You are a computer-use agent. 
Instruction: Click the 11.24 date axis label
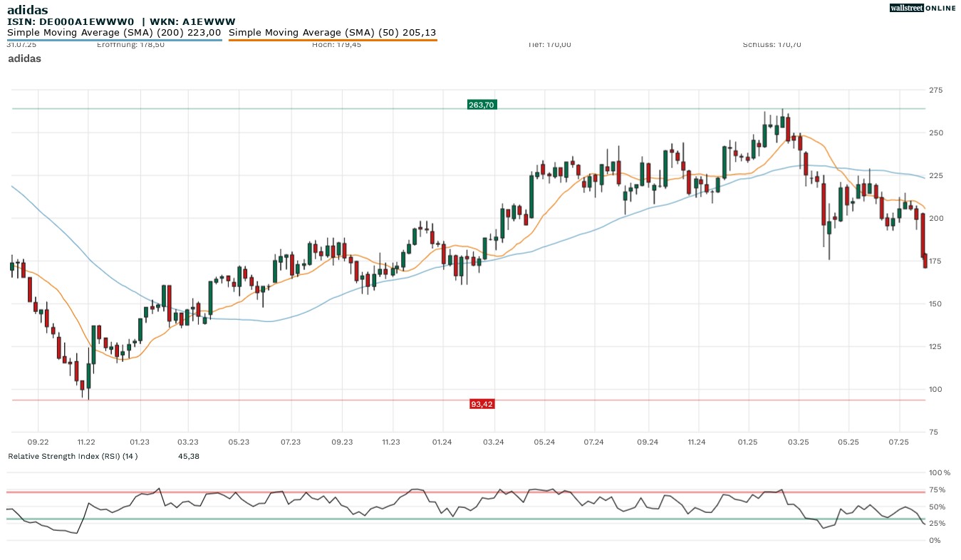point(697,442)
